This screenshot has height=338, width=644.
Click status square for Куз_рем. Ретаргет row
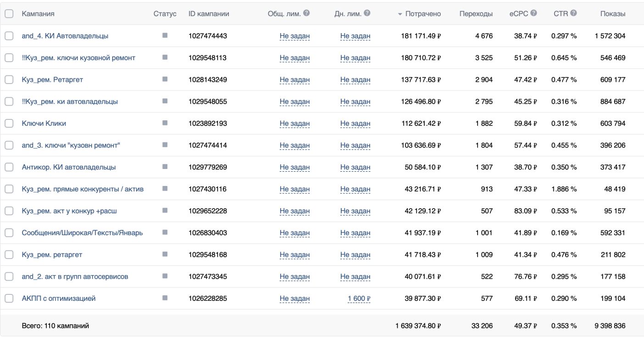click(165, 79)
